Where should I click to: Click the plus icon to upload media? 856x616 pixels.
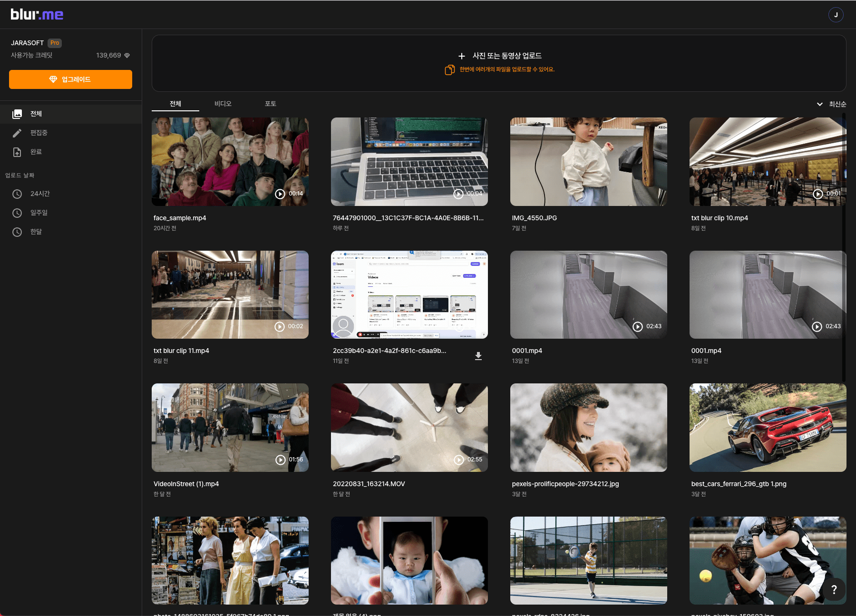click(461, 56)
